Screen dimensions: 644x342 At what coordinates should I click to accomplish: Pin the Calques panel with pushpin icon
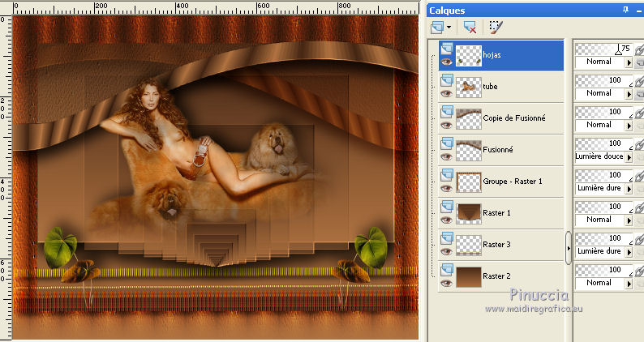coord(625,9)
